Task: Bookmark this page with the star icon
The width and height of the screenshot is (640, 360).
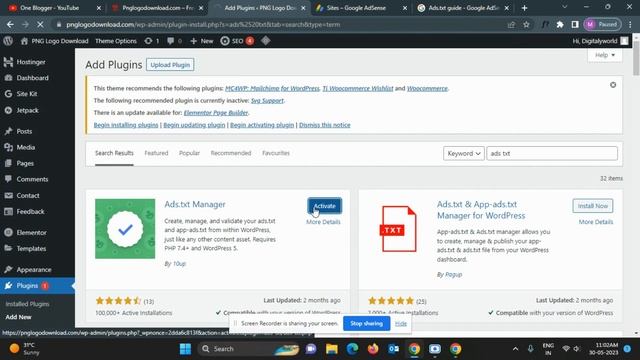Action: 527,24
